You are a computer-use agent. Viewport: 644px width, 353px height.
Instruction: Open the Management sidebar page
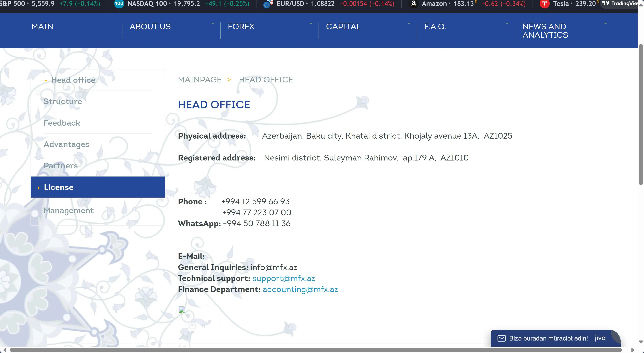(x=68, y=211)
